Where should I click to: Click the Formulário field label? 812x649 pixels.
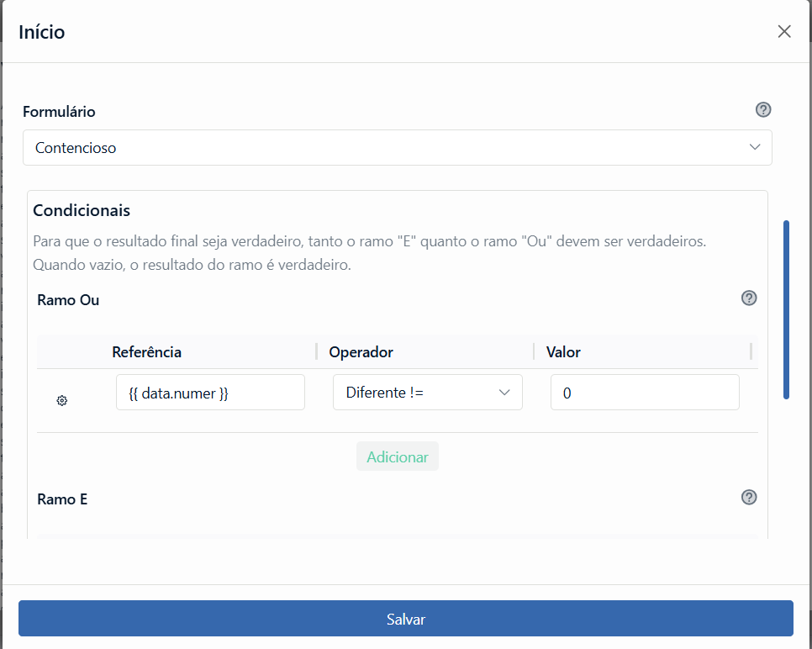click(59, 111)
